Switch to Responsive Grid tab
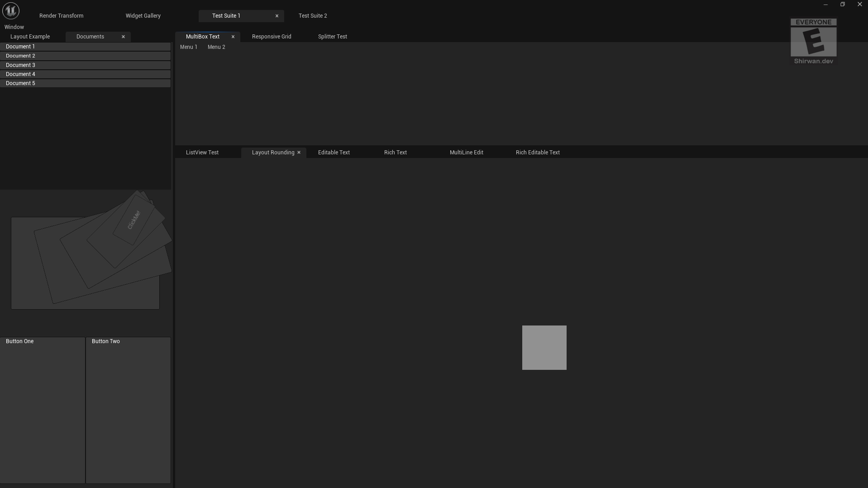868x488 pixels. 272,37
